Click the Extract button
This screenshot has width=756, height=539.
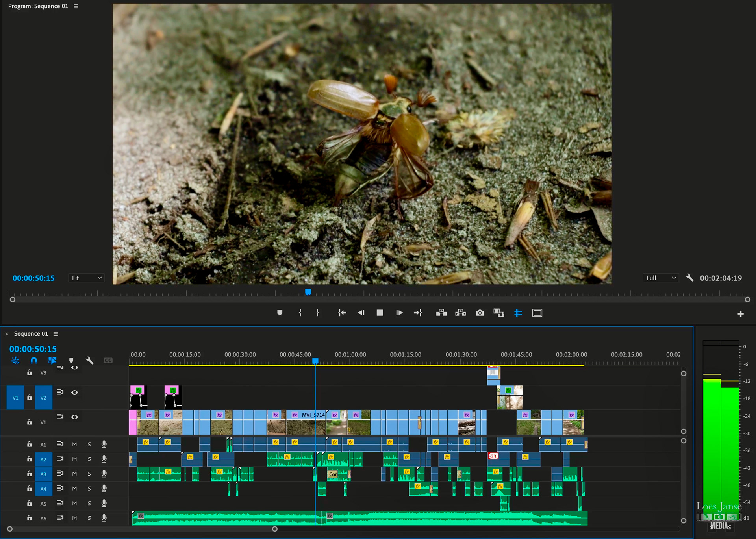460,313
